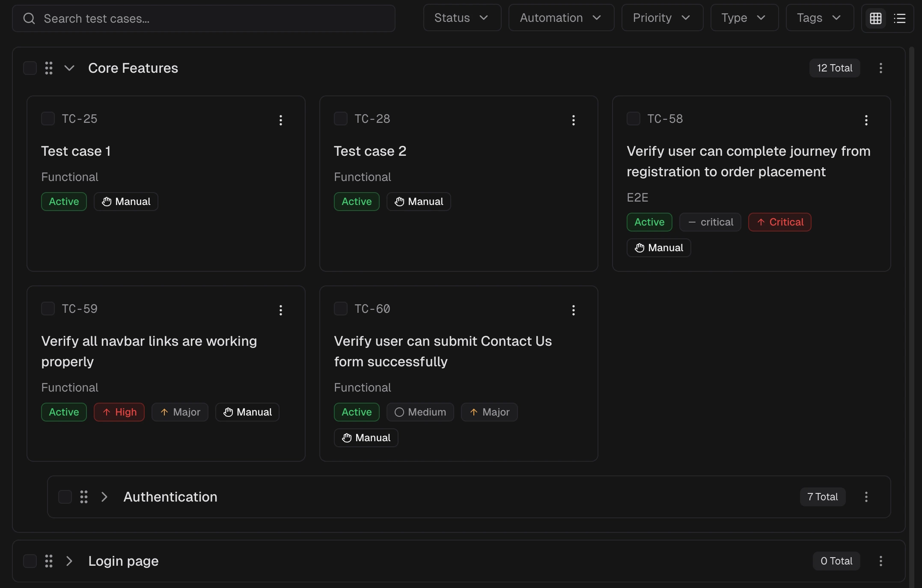
Task: Switch to list view layout
Action: (x=899, y=18)
